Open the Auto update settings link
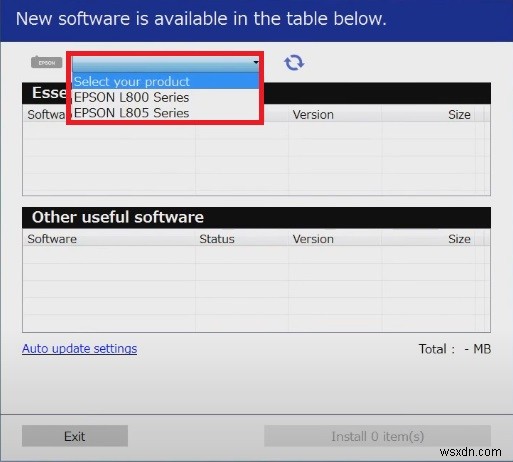This screenshot has height=462, width=513. click(79, 349)
